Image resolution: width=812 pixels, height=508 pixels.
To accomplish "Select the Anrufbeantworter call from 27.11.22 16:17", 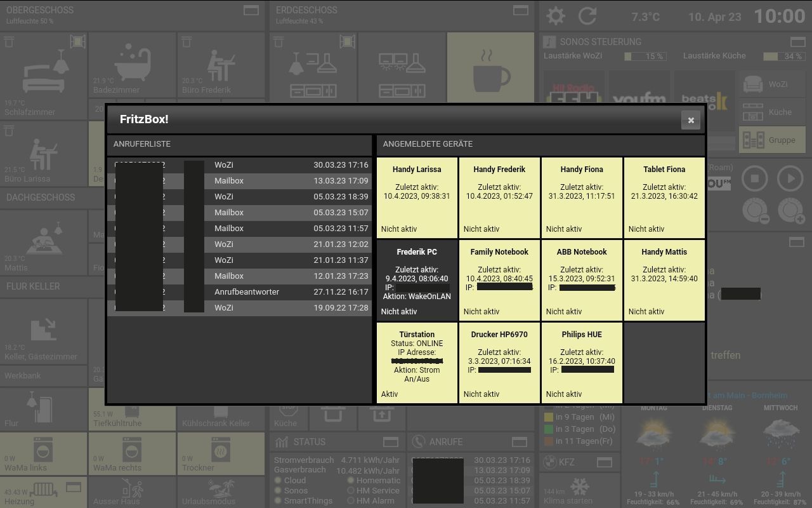I will [x=239, y=292].
